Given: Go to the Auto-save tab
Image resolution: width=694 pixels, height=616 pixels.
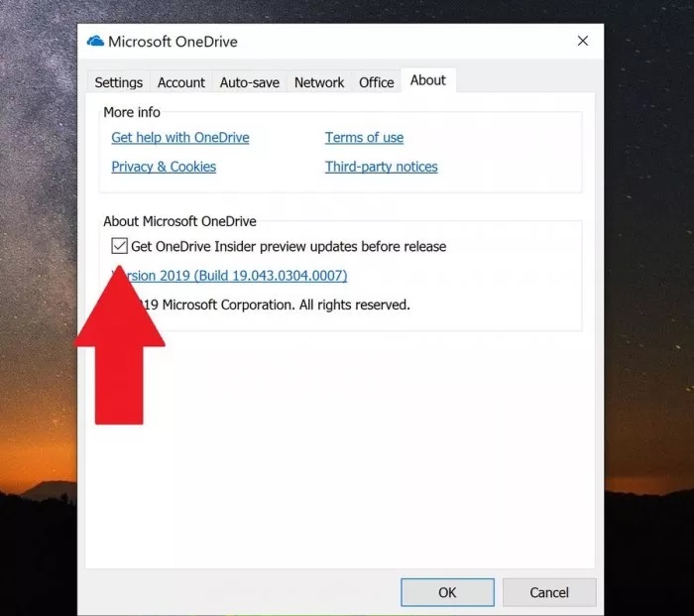Looking at the screenshot, I should [x=250, y=82].
